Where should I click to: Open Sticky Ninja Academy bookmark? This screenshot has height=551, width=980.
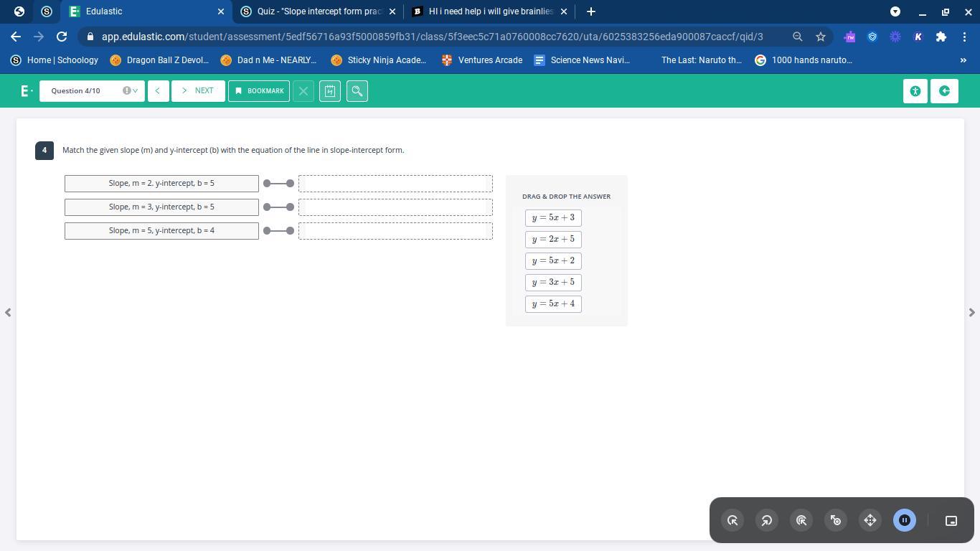(379, 60)
